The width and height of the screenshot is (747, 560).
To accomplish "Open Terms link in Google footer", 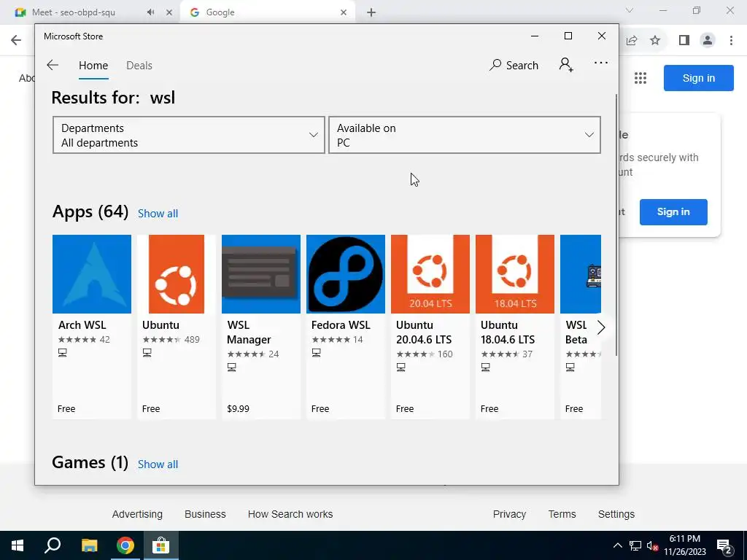I will click(562, 514).
